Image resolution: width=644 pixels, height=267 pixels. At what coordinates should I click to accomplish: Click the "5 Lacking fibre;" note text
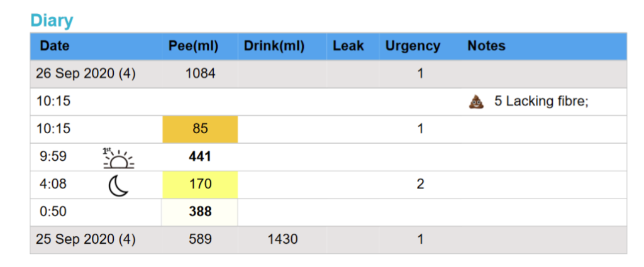pos(541,101)
